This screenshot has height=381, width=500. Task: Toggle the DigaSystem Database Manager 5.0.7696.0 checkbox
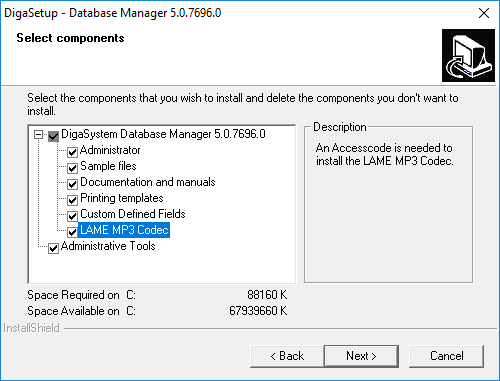(54, 136)
